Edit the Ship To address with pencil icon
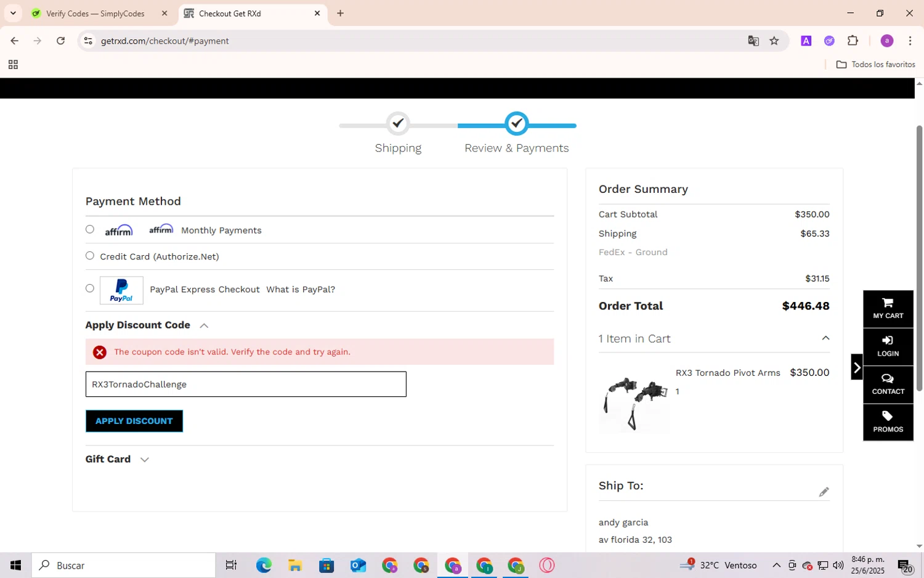Image resolution: width=924 pixels, height=578 pixels. pyautogui.click(x=824, y=492)
